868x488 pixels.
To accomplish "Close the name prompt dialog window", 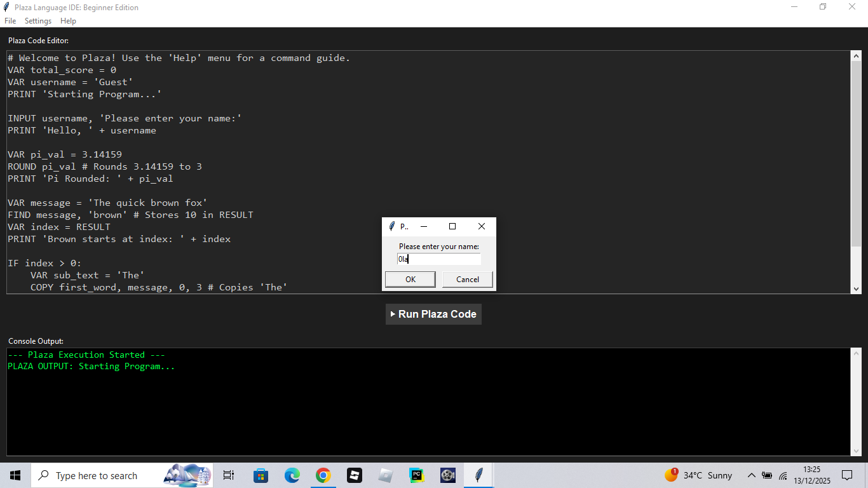I will pyautogui.click(x=482, y=226).
